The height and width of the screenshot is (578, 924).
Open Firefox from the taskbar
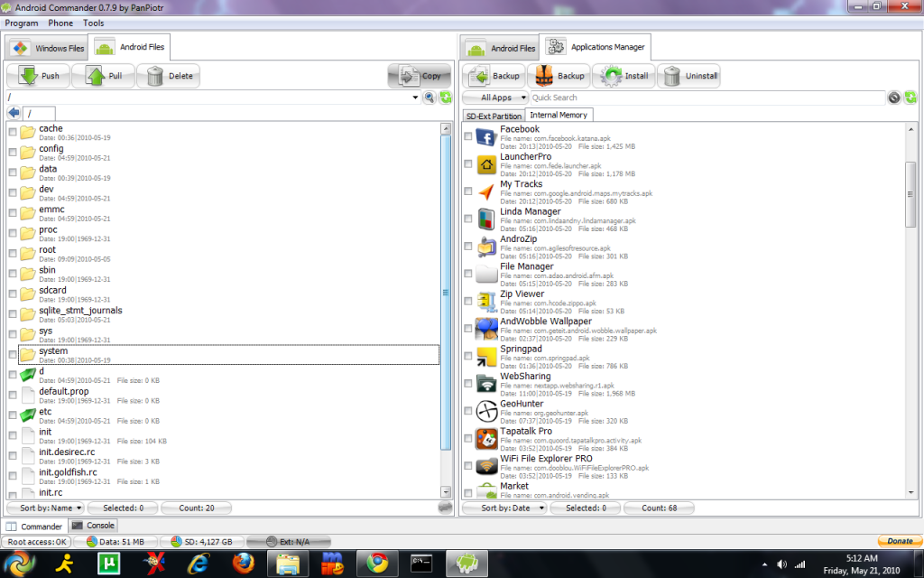point(243,564)
